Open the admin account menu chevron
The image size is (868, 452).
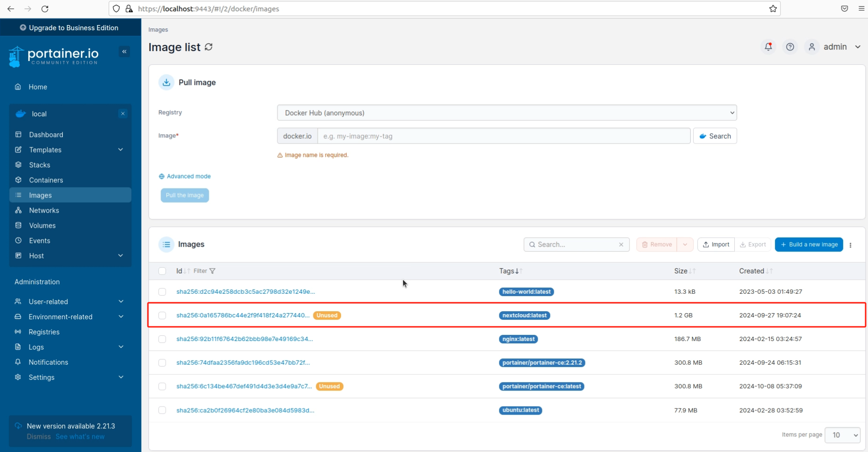point(858,47)
